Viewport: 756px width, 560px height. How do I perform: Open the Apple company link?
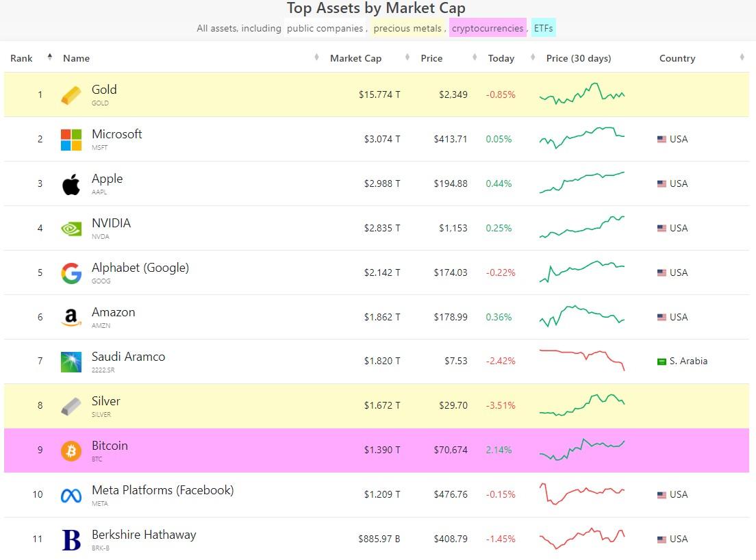click(107, 179)
